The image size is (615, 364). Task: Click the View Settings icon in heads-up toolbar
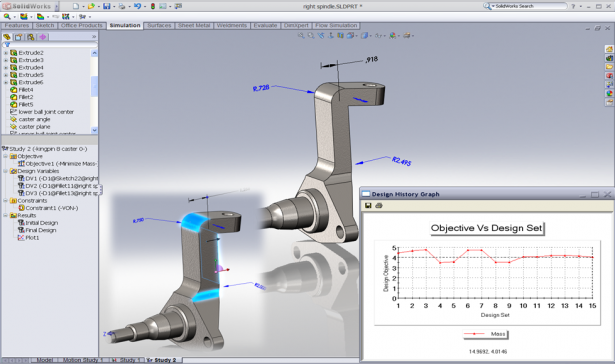[x=407, y=35]
